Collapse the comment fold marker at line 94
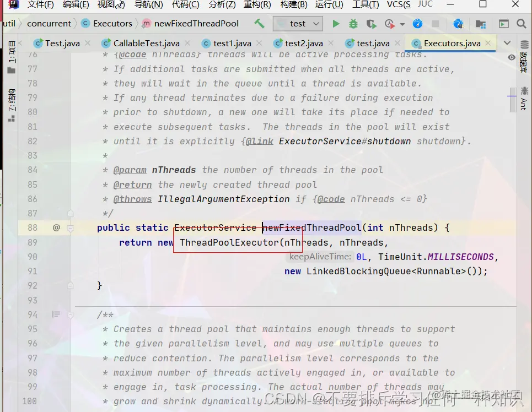Screen dimensions: 532x412 pos(70,315)
